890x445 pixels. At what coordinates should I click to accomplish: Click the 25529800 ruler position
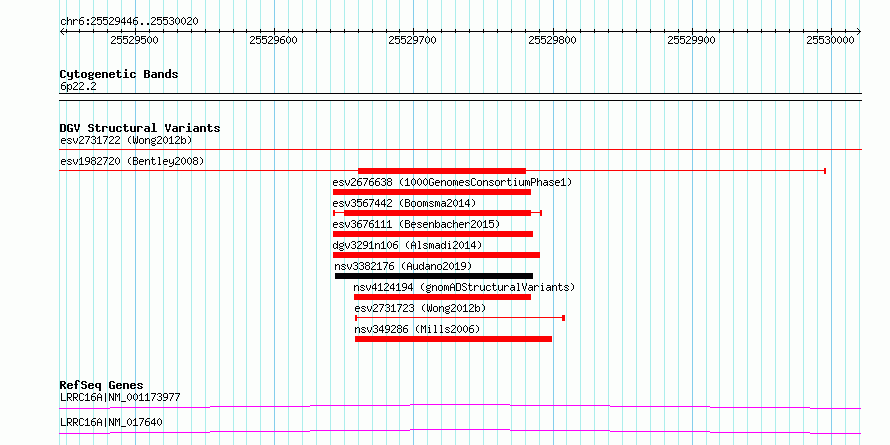click(552, 40)
